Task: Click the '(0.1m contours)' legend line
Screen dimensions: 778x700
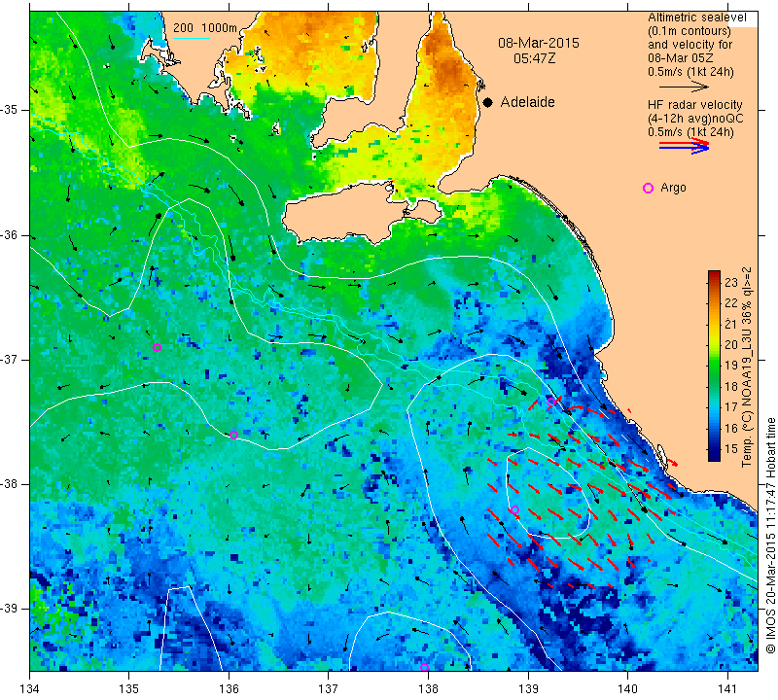Action: (x=690, y=31)
